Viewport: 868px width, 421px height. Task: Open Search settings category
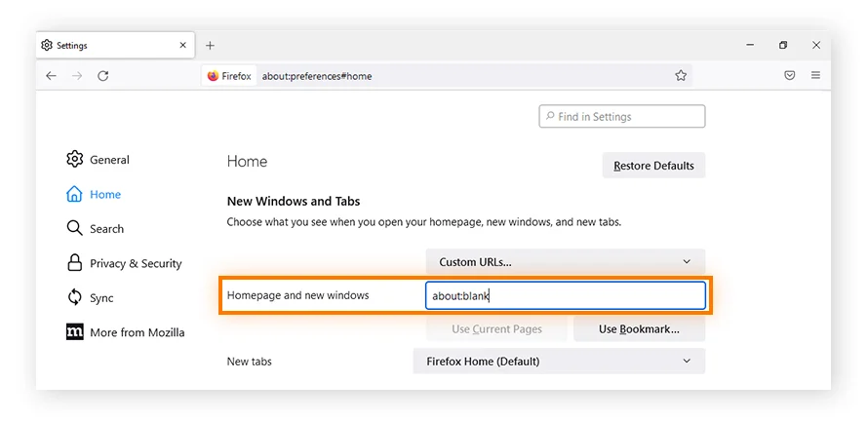click(x=95, y=228)
